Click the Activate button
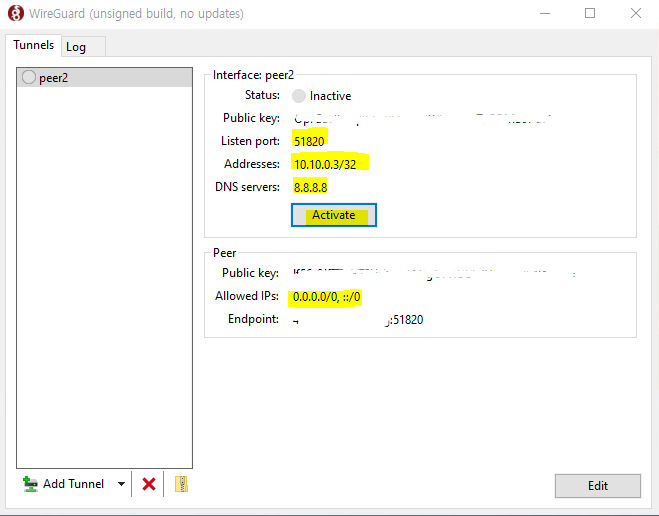Image resolution: width=659 pixels, height=516 pixels. [x=334, y=215]
